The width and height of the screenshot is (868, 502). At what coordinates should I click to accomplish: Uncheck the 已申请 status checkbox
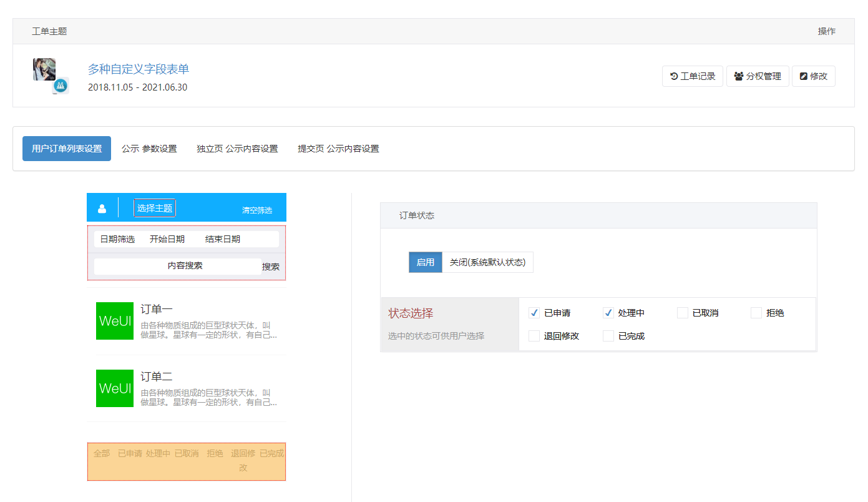[534, 313]
